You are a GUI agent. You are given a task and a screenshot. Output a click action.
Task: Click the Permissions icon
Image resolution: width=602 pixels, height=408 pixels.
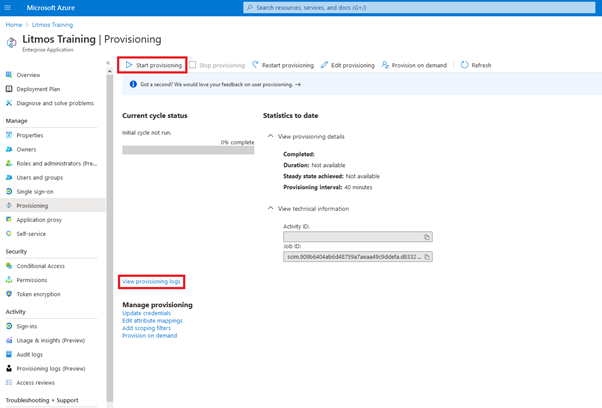tap(9, 280)
